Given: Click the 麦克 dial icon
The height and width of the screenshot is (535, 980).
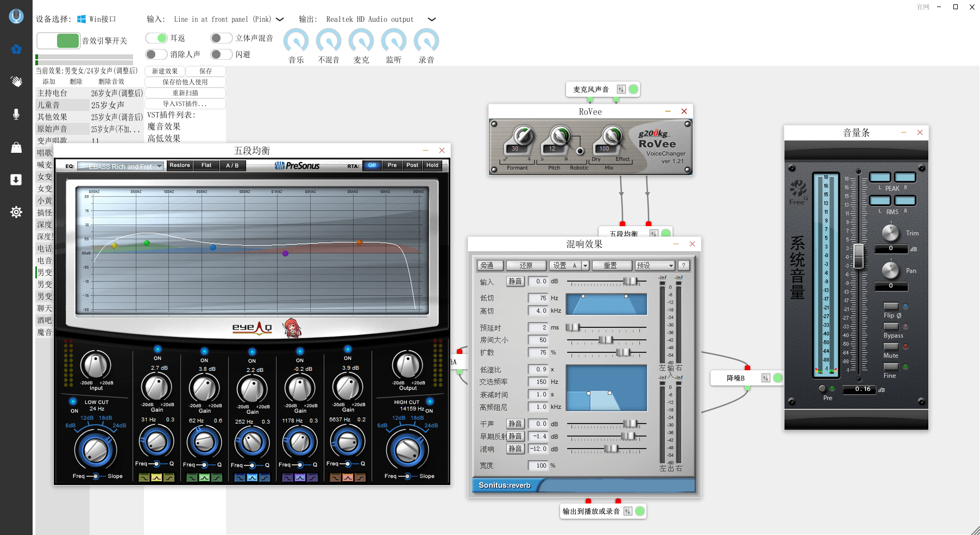Looking at the screenshot, I should click(361, 40).
